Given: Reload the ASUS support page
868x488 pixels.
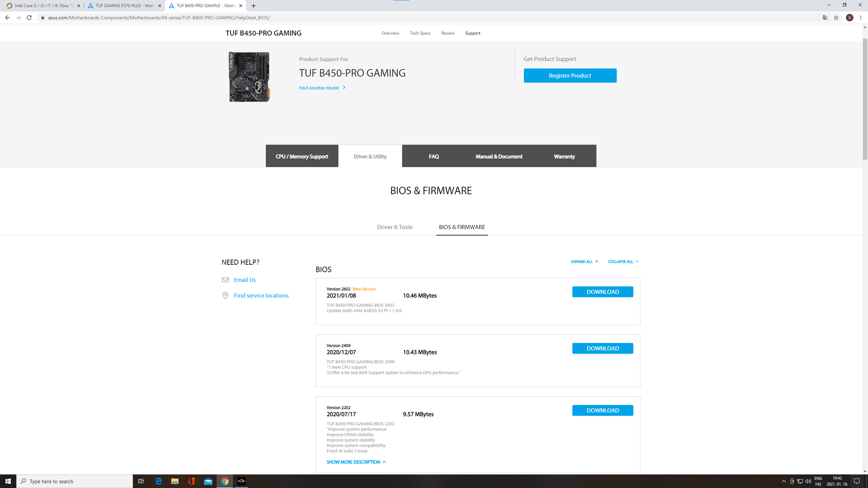Looking at the screenshot, I should tap(29, 18).
